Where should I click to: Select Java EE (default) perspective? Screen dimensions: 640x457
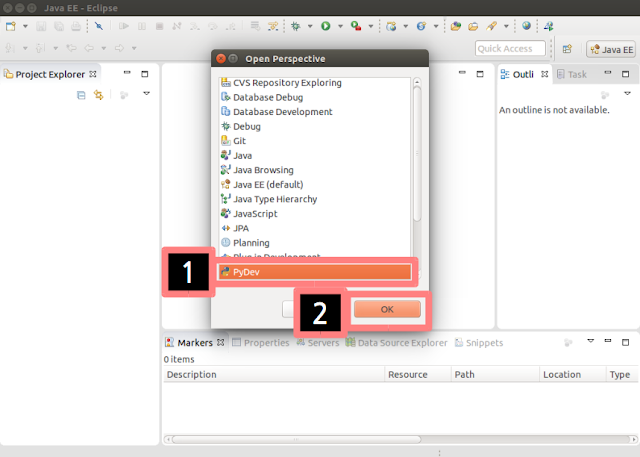point(315,184)
